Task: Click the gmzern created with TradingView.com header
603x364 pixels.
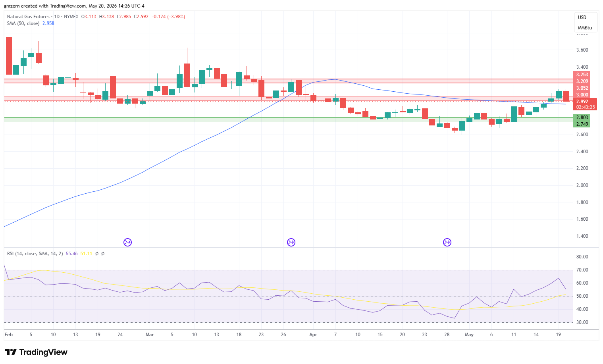Action: (x=74, y=6)
